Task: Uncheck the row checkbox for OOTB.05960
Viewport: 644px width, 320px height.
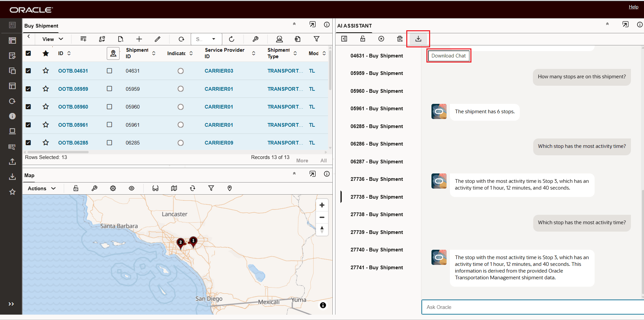Action: click(x=28, y=107)
